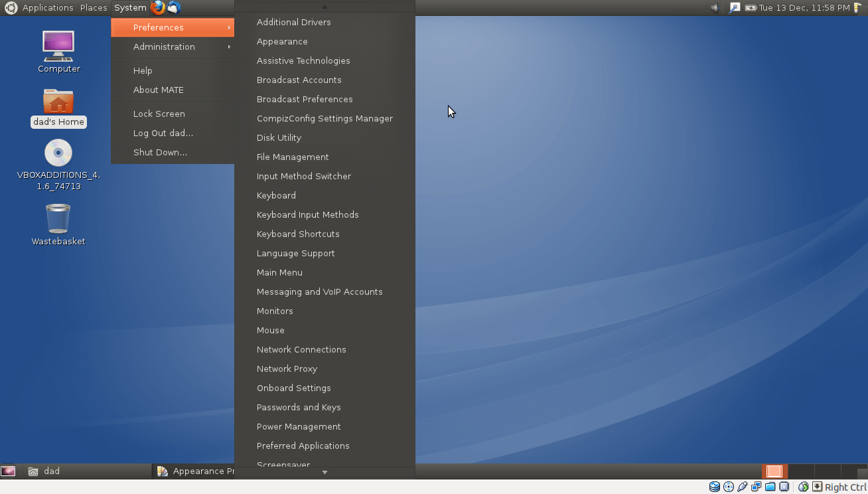
Task: Click the submenu scroll-down arrow
Action: tap(325, 472)
